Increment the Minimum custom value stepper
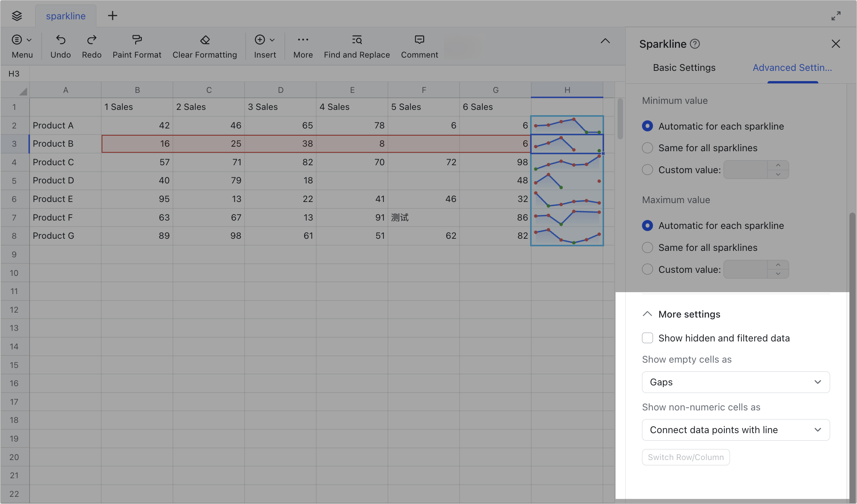The image size is (857, 504). pos(778,166)
